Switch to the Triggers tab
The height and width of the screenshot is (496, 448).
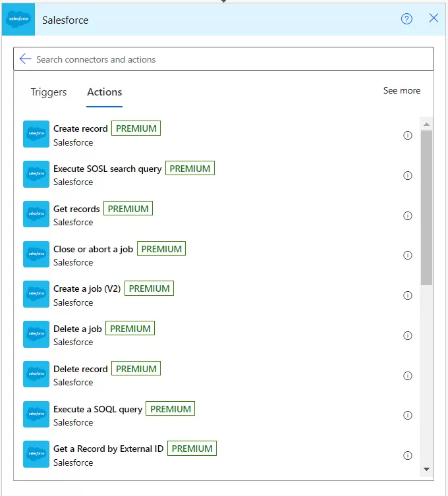point(48,92)
